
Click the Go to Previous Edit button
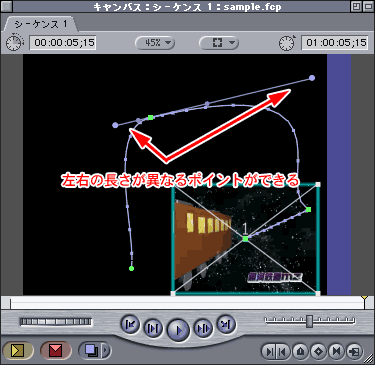click(x=130, y=324)
